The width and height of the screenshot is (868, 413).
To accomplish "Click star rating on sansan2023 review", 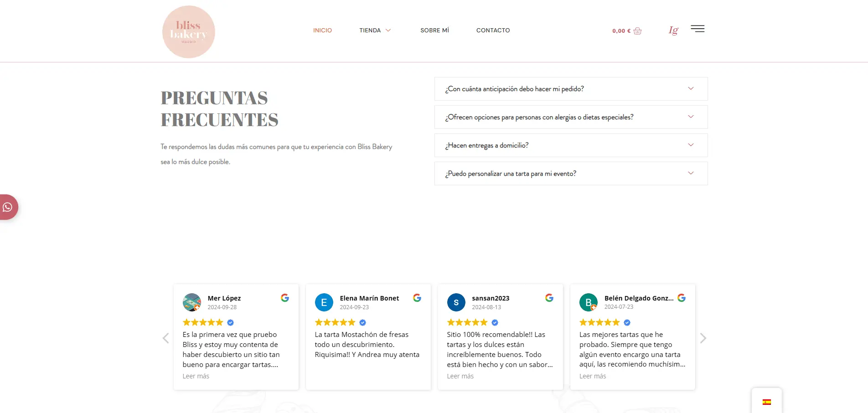I will click(x=467, y=322).
